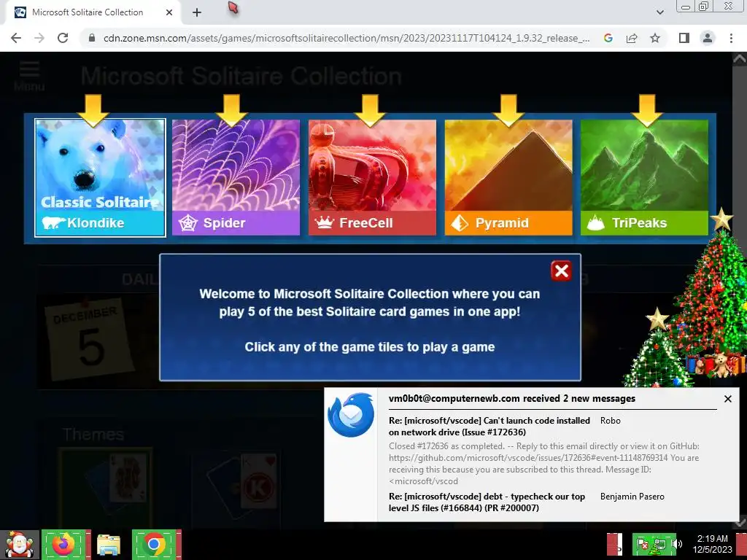Image resolution: width=747 pixels, height=560 pixels.
Task: Open a new tab with the plus button
Action: (197, 13)
